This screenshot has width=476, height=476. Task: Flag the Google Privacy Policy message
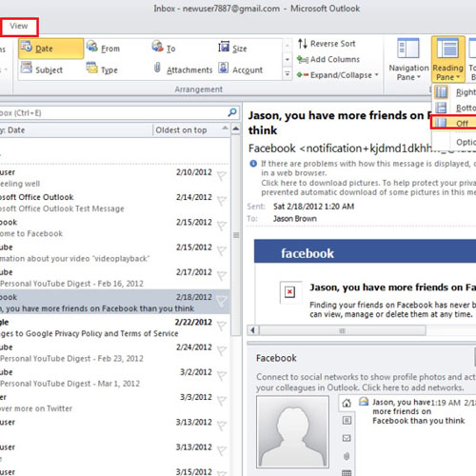pyautogui.click(x=222, y=326)
